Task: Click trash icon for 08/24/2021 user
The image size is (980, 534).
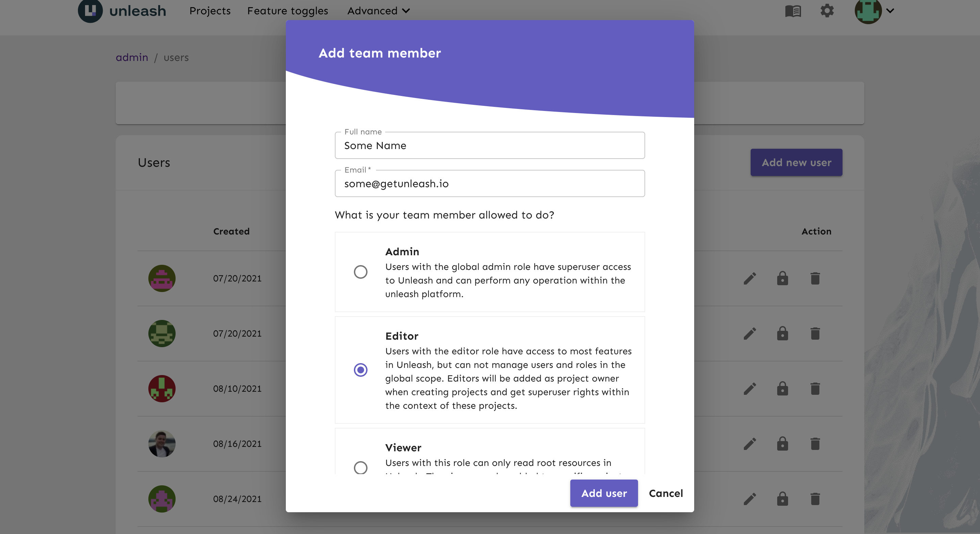Action: 815,499
